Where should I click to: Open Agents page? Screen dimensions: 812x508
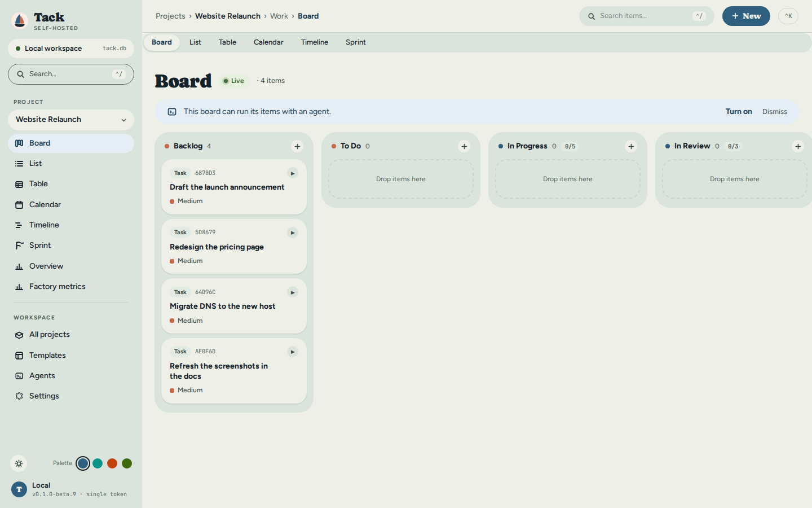[x=71, y=376]
